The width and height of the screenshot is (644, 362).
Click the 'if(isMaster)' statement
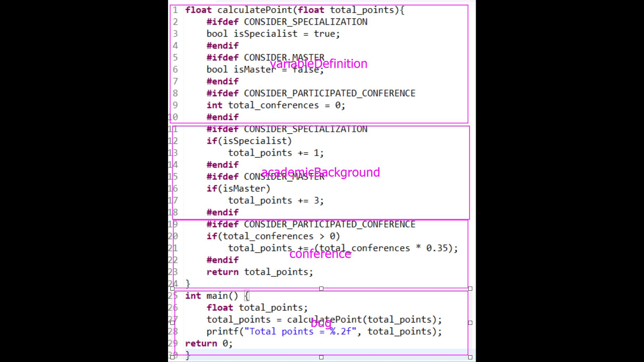point(238,189)
